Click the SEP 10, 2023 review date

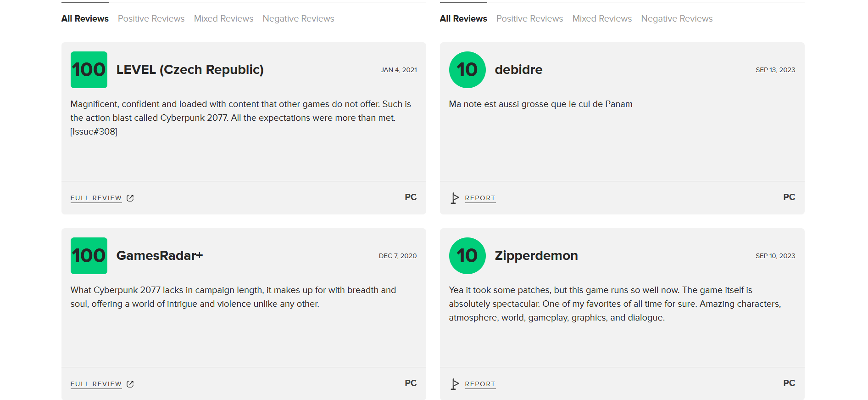click(776, 256)
